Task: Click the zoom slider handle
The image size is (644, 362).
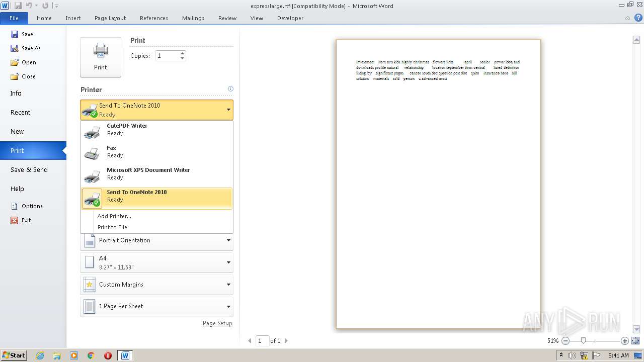Action: click(583, 340)
